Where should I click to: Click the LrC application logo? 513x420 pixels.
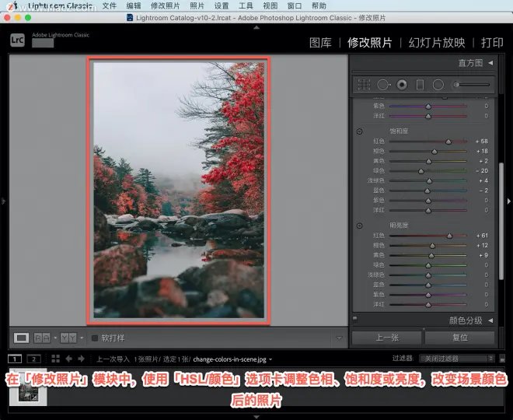point(17,40)
